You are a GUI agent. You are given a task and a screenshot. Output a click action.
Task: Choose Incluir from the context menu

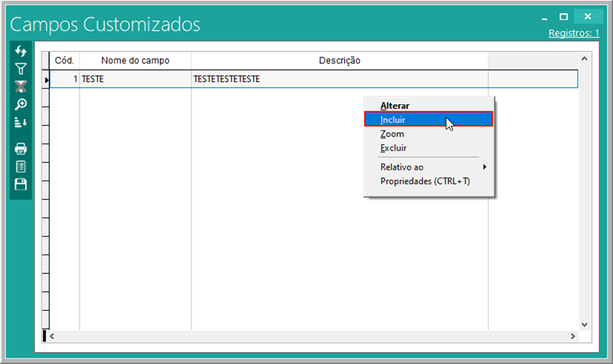click(x=393, y=120)
